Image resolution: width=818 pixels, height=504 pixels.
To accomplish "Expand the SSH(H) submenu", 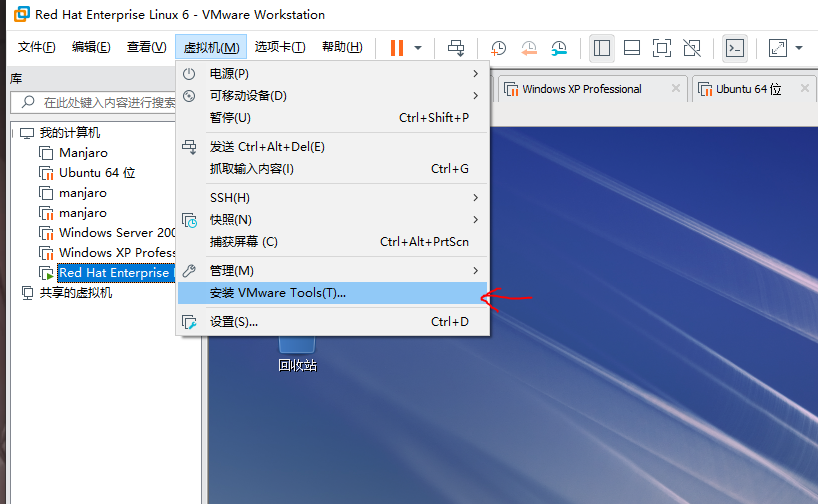I will [333, 198].
